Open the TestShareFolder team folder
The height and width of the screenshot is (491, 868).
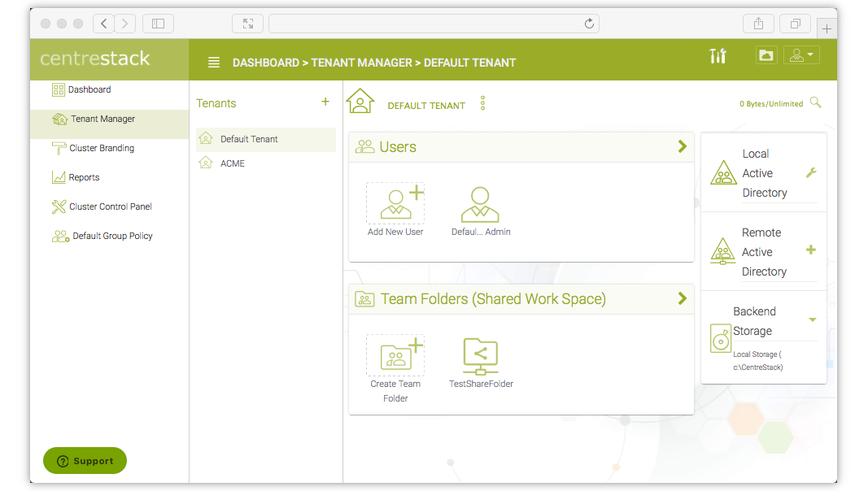click(480, 356)
